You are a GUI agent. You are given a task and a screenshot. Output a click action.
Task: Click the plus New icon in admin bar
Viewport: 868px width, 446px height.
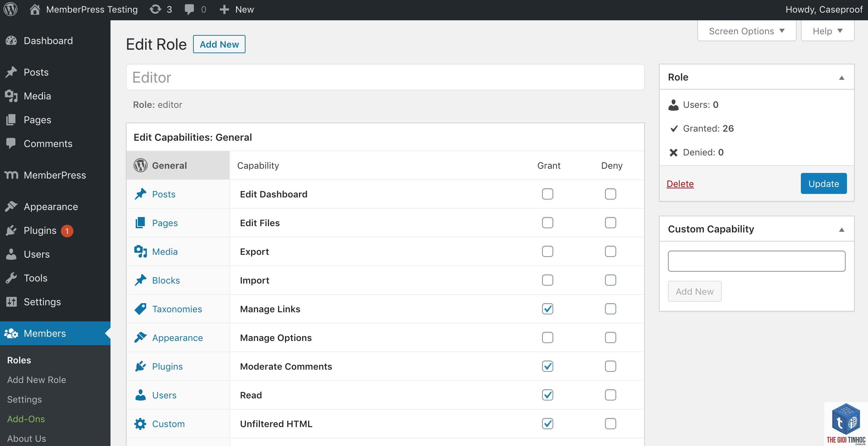tap(224, 9)
